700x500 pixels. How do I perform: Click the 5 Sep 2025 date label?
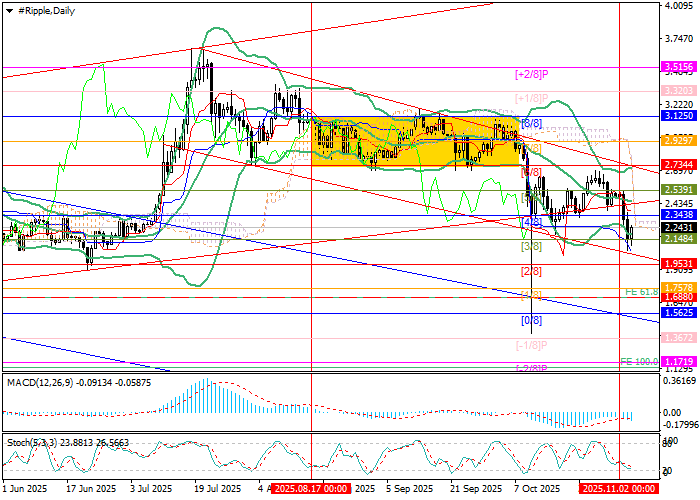(x=409, y=488)
